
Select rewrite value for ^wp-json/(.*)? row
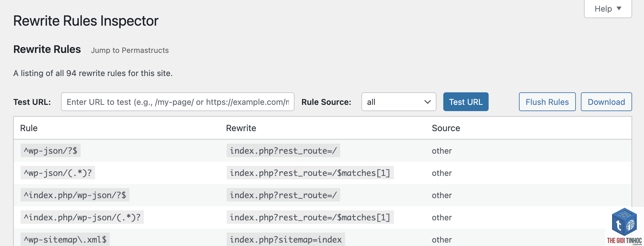click(x=310, y=173)
